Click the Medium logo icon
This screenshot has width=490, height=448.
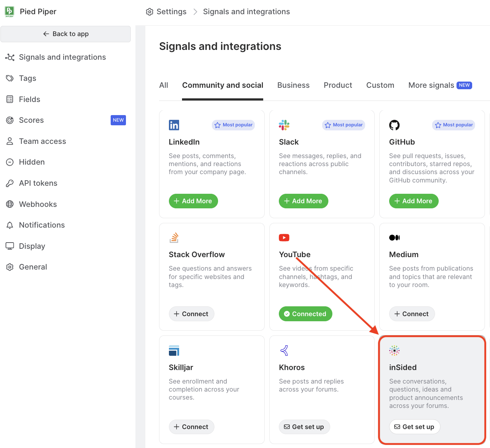(394, 237)
